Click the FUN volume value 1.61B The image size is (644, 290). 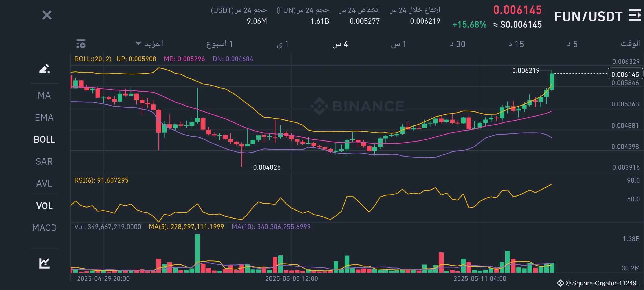(x=320, y=21)
